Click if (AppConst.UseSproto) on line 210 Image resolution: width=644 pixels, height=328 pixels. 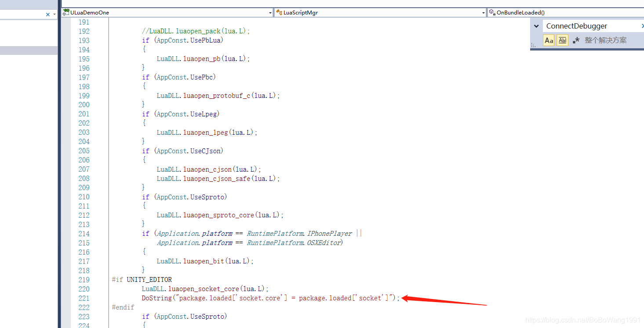point(184,197)
